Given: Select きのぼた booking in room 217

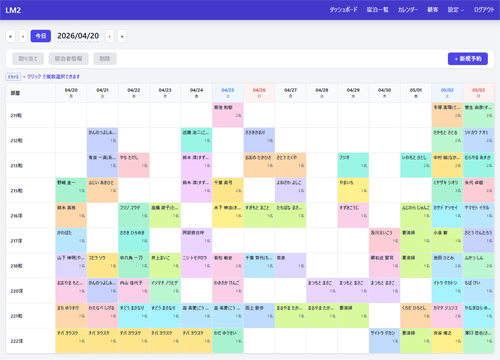Looking at the screenshot, I should [71, 240].
